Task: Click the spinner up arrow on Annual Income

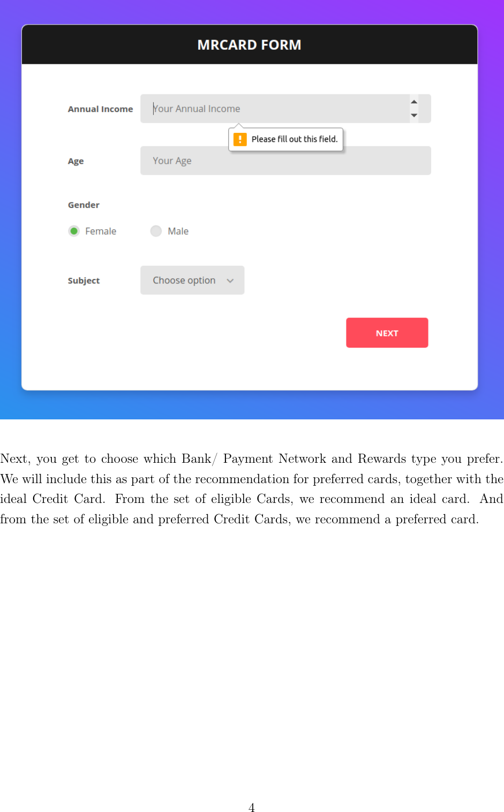Action: click(413, 101)
